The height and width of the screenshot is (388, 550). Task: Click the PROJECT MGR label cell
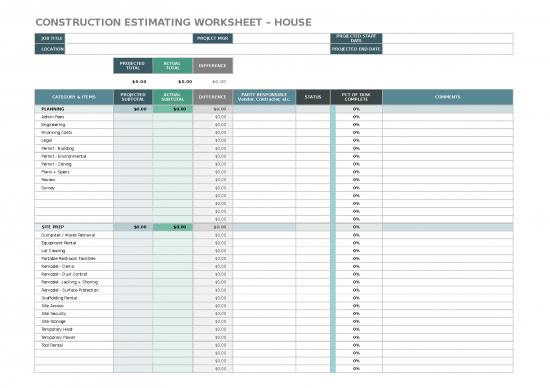pyautogui.click(x=213, y=38)
